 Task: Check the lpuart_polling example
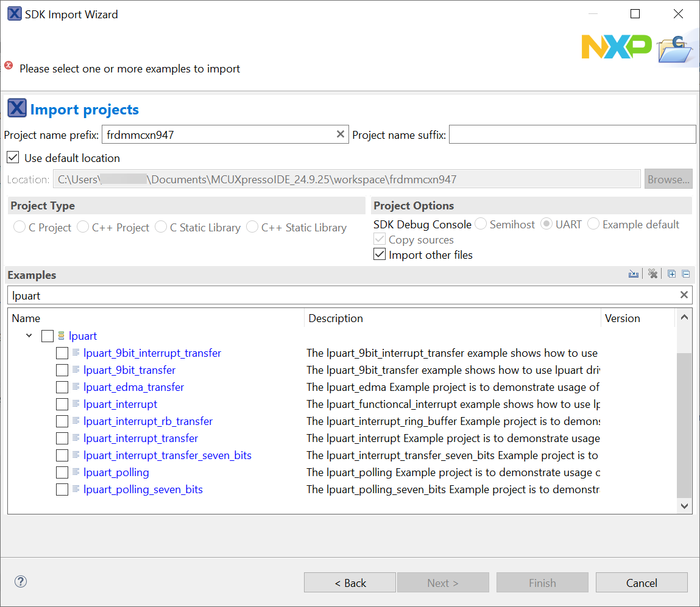(x=62, y=472)
